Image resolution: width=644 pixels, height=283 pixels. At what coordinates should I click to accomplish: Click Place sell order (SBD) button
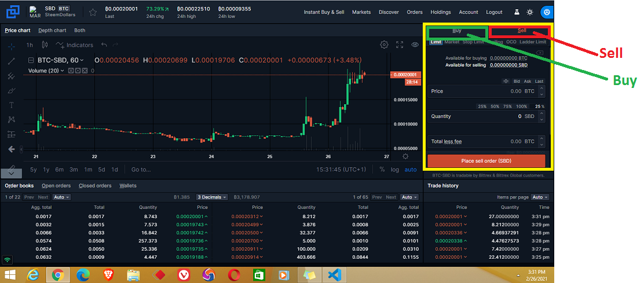tap(486, 161)
